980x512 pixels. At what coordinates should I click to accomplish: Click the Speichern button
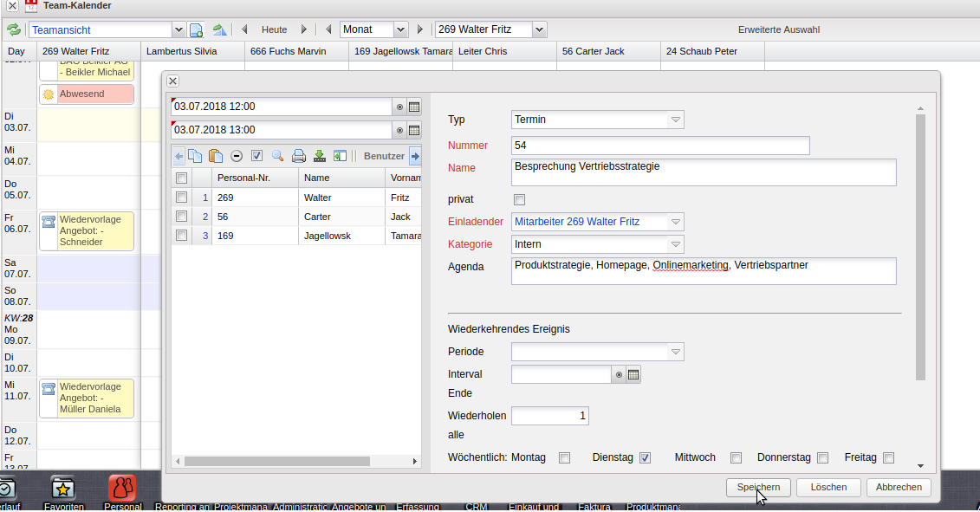point(758,488)
